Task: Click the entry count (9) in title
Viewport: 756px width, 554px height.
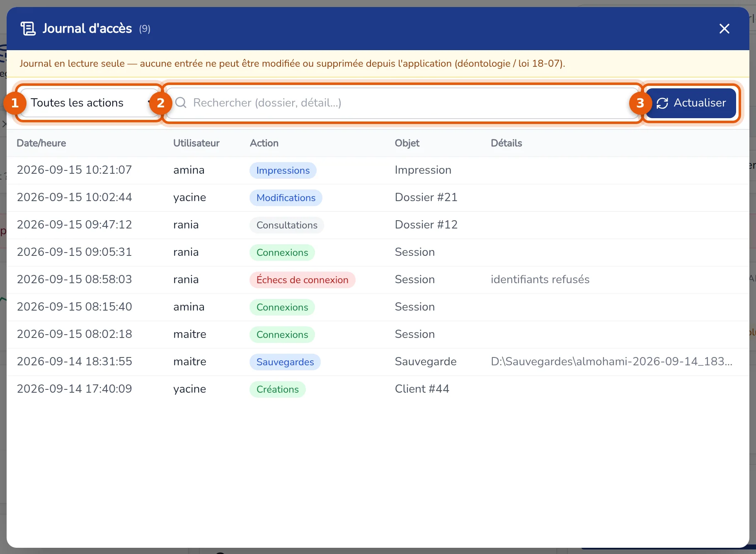Action: click(x=145, y=29)
